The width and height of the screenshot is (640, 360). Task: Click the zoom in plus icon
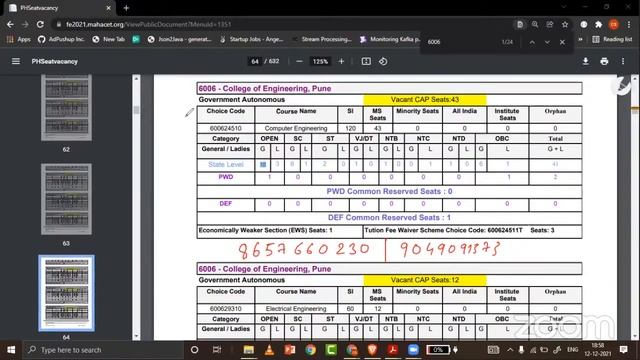(x=342, y=61)
